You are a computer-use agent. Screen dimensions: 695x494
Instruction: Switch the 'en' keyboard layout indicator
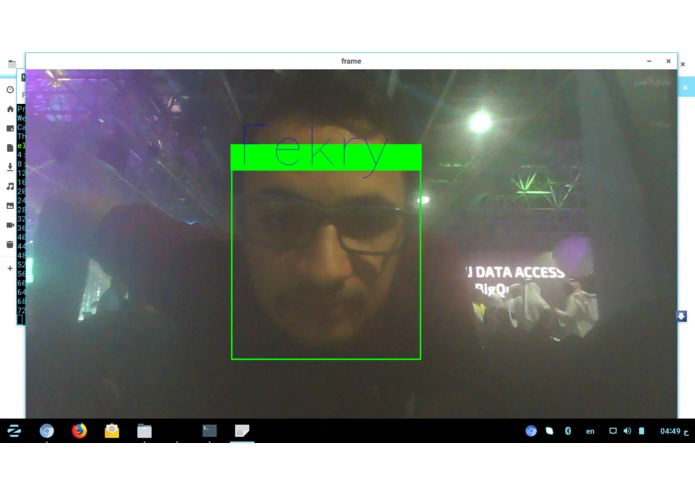[590, 431]
